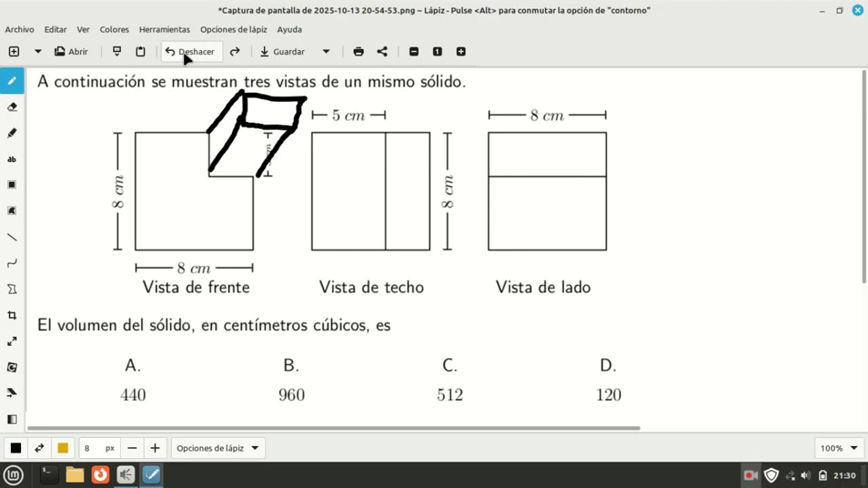868x488 pixels.
Task: Select the Crop tool
Action: pyautogui.click(x=12, y=315)
